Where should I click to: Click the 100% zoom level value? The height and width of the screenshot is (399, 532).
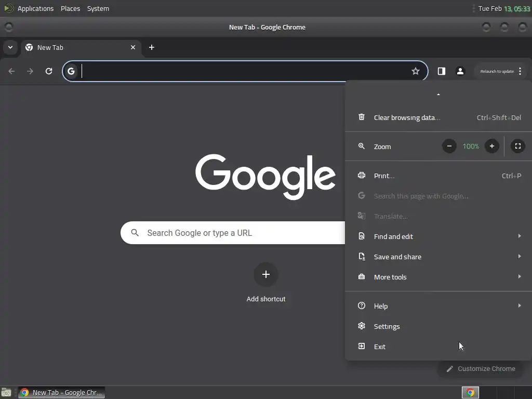click(471, 146)
